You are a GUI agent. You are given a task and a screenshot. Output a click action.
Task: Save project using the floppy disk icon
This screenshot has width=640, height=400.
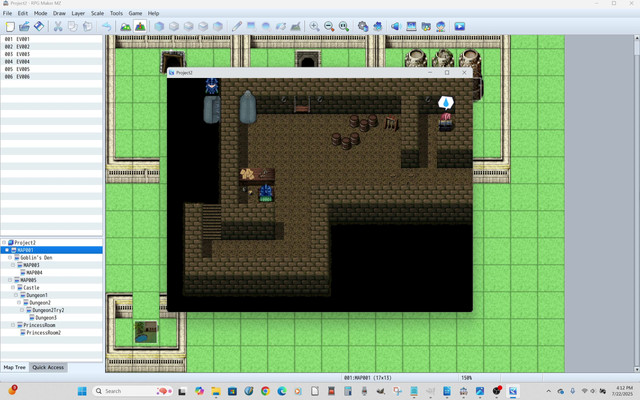(x=39, y=27)
